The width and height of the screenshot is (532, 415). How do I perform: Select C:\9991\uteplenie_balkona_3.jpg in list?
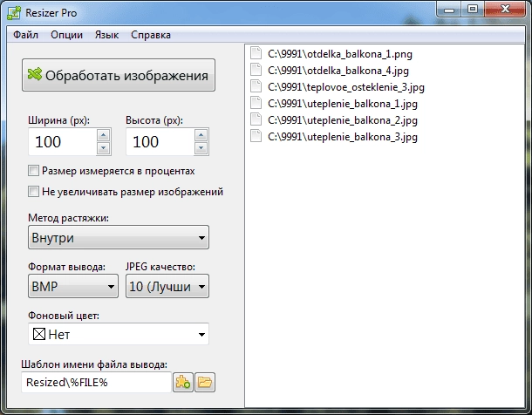click(343, 137)
